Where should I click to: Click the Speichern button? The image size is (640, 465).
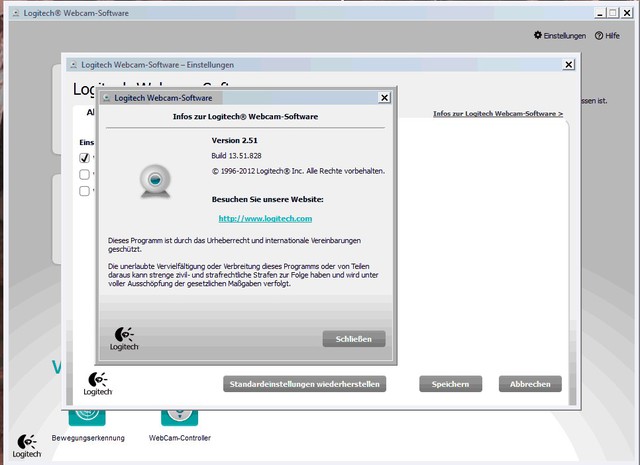[451, 384]
